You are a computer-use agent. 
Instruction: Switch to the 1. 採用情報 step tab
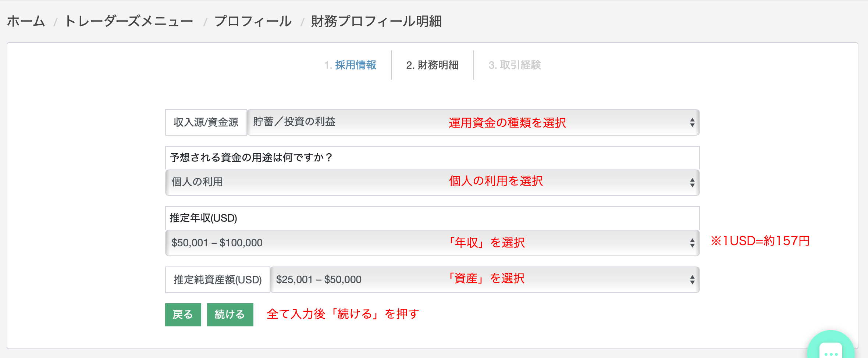[350, 65]
